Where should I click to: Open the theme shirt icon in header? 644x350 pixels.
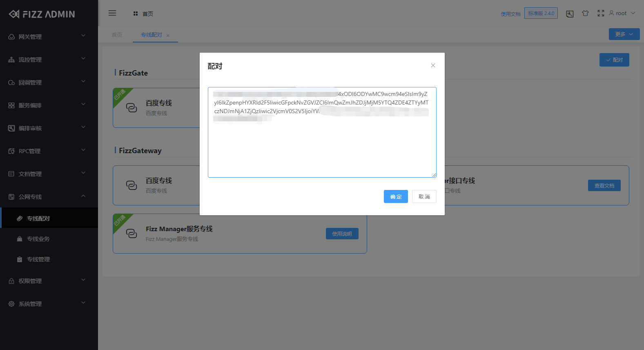pos(585,13)
